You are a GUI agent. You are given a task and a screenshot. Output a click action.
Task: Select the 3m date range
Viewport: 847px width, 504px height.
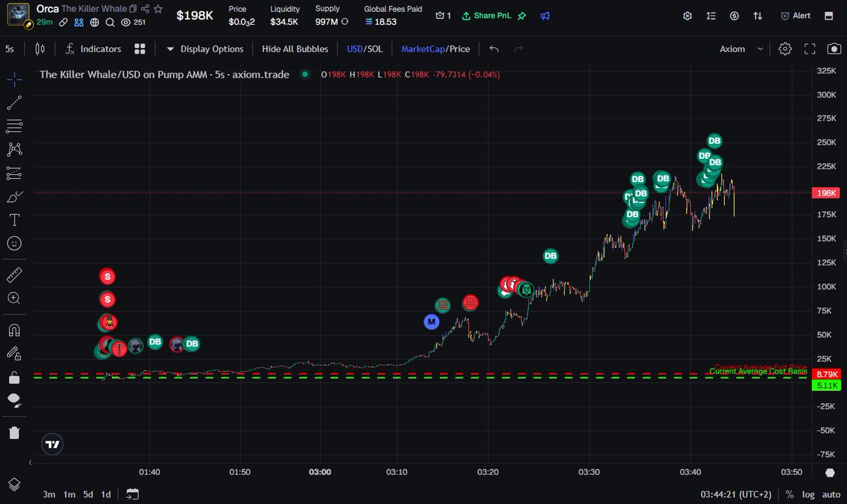coord(49,494)
